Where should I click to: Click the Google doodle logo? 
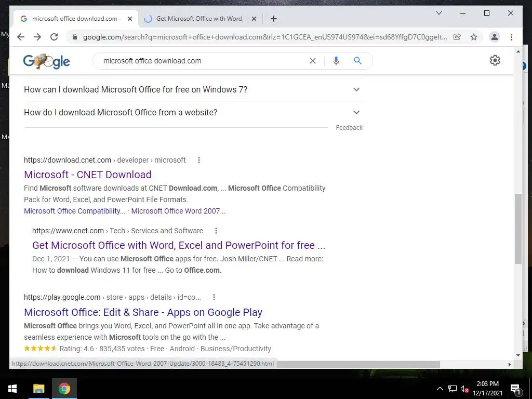tap(46, 61)
